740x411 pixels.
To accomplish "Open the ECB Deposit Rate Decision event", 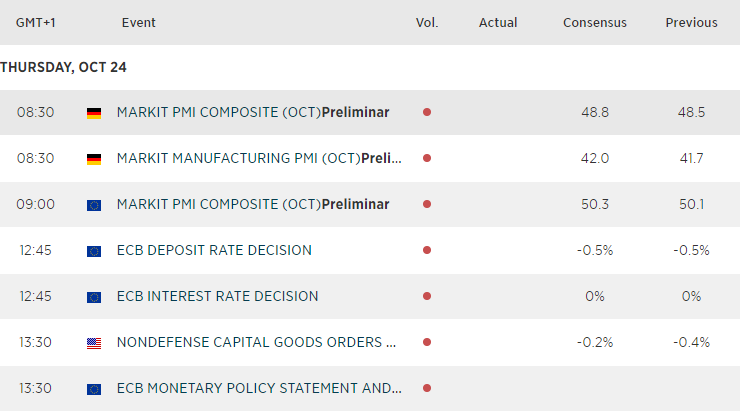I will coord(214,250).
